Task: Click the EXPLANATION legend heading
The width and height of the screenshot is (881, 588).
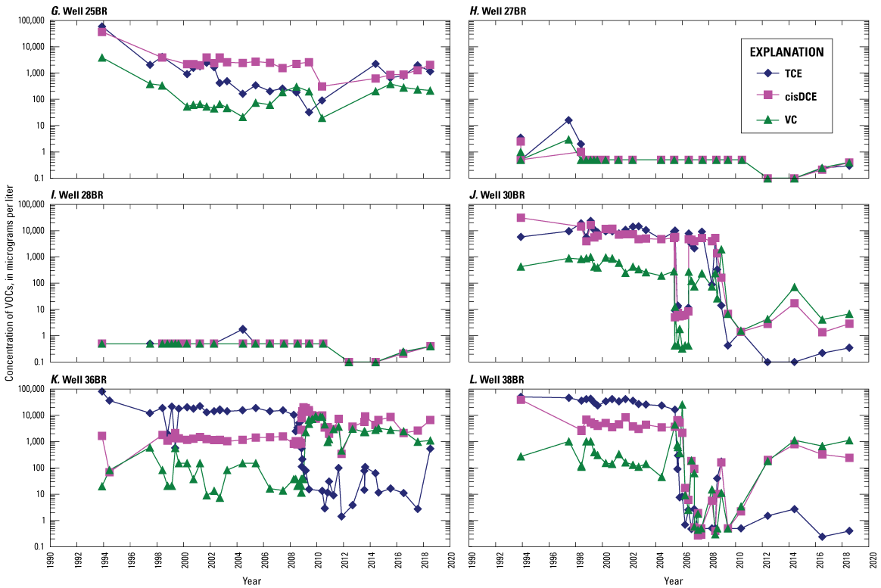Action: click(786, 52)
